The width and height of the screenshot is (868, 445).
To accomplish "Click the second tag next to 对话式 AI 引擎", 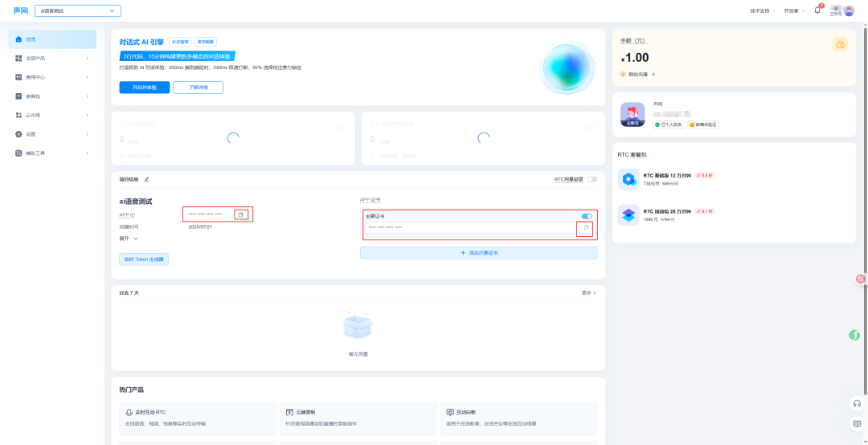I will point(206,42).
